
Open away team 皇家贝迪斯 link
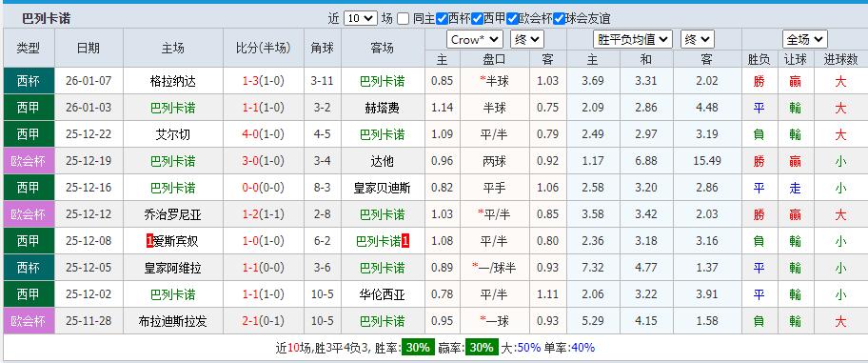point(382,188)
